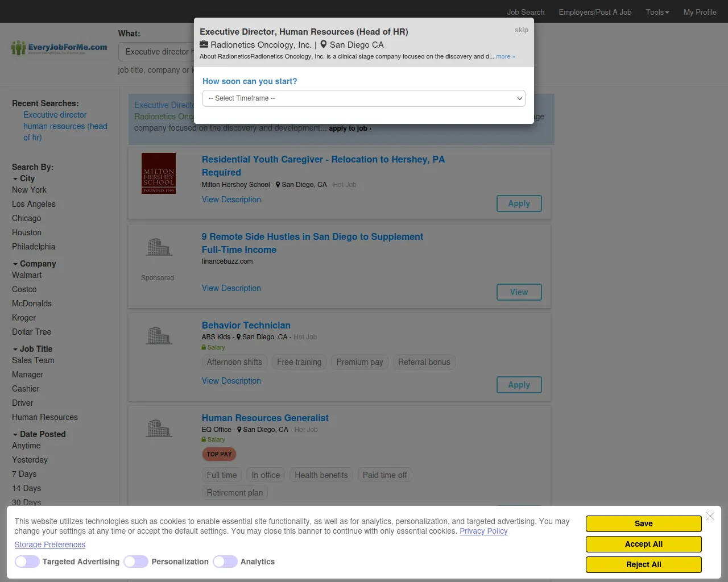The image size is (728, 582).
Task: Filter by job title Driver
Action: 23,403
